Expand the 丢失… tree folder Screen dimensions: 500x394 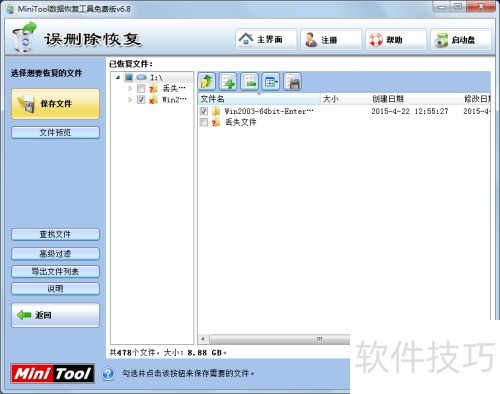point(130,88)
